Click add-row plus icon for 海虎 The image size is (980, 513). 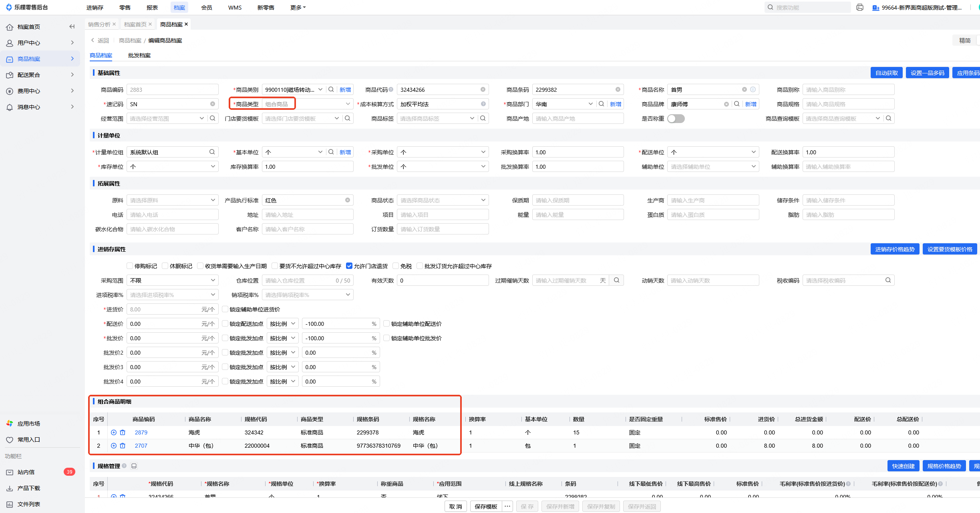(114, 432)
